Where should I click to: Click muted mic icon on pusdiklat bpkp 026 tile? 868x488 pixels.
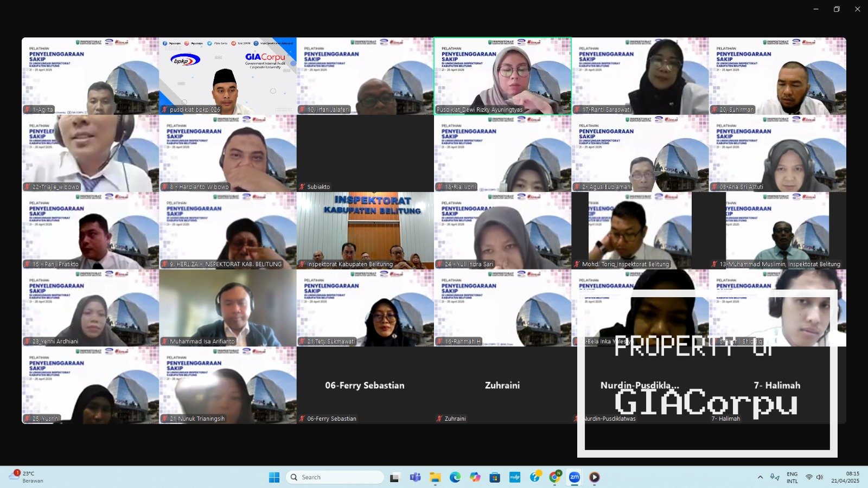pos(165,110)
